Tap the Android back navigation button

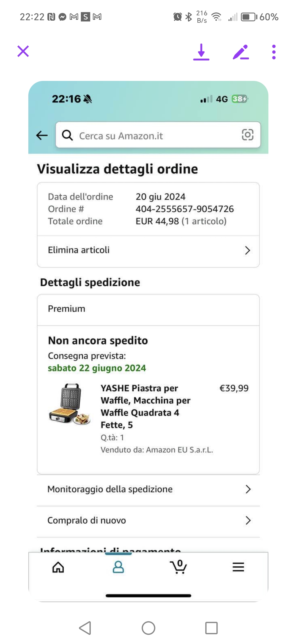85,628
